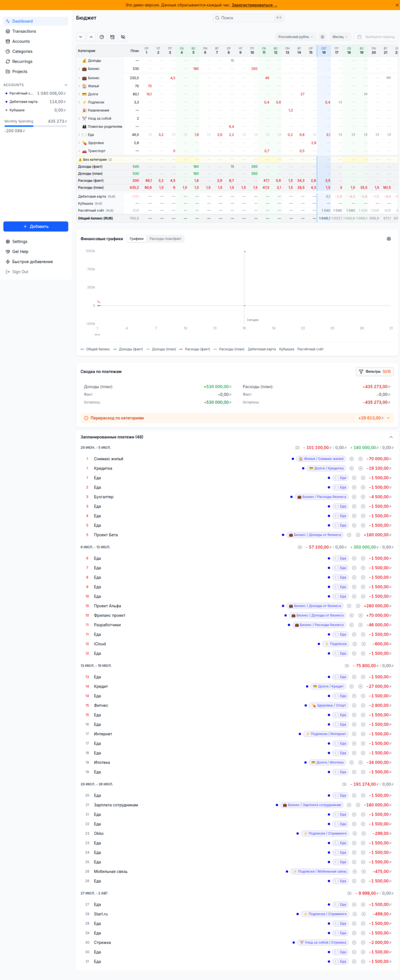
Task: Open Быстрое добавление in the sidebar
Action: click(35, 261)
